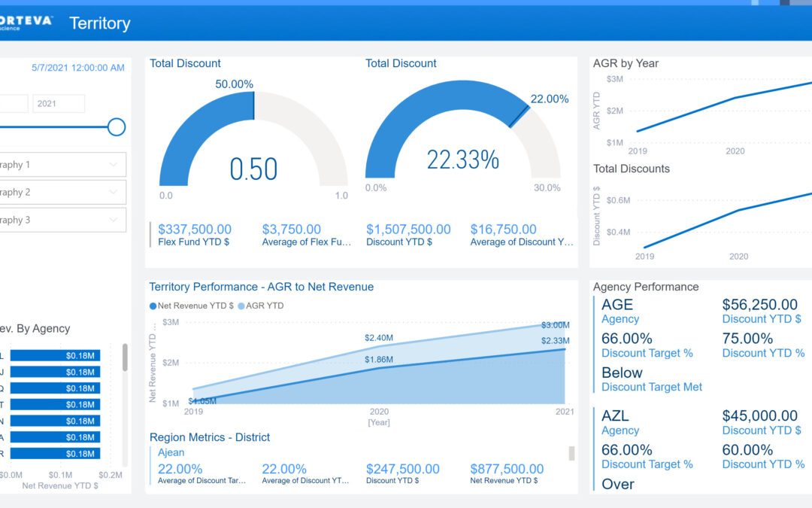The image size is (812, 508).
Task: Open the Geography 2 dropdown
Action: click(x=63, y=193)
